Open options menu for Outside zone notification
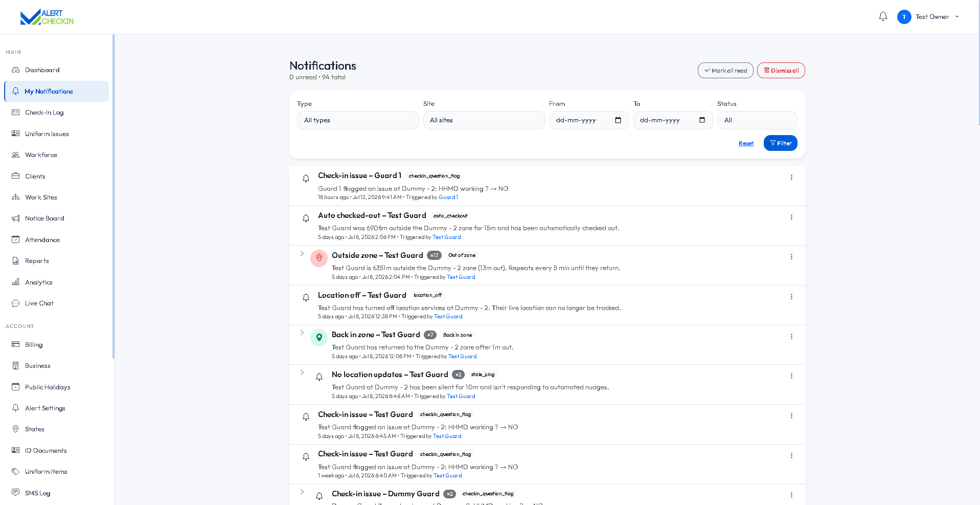 (x=791, y=257)
